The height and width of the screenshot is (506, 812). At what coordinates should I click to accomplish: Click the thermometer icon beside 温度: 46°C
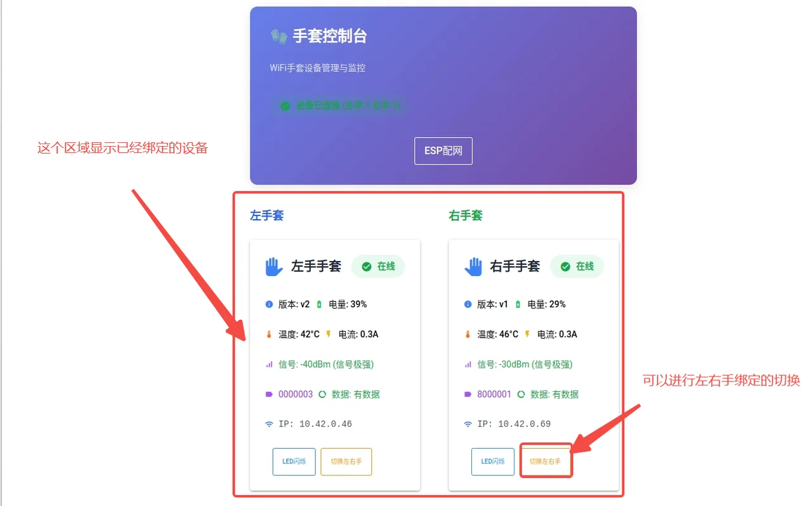pos(468,335)
